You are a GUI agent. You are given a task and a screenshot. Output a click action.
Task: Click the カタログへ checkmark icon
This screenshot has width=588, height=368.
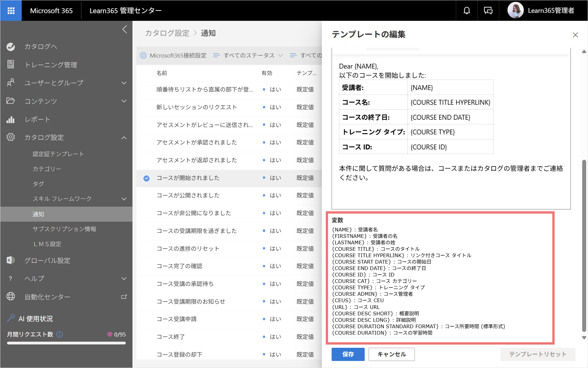(11, 47)
